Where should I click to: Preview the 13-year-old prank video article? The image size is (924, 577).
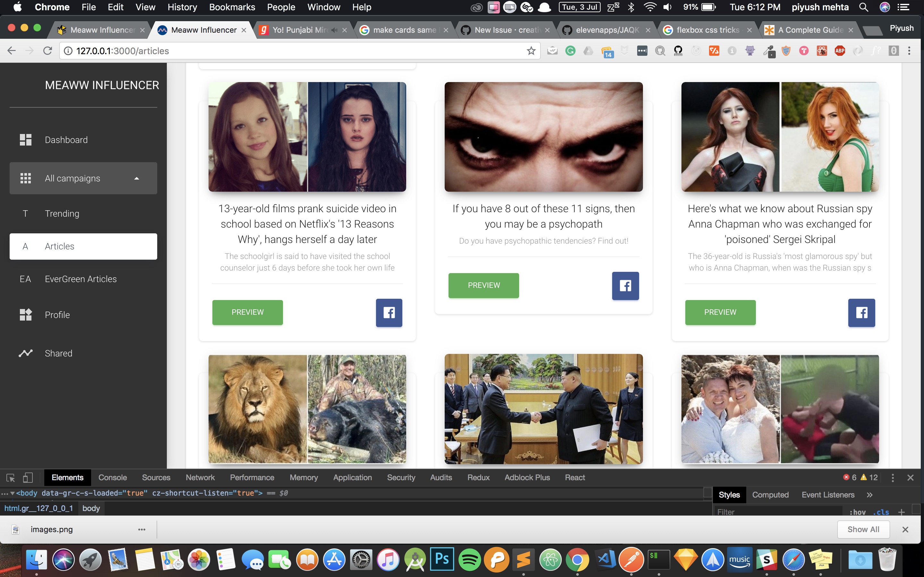click(247, 312)
